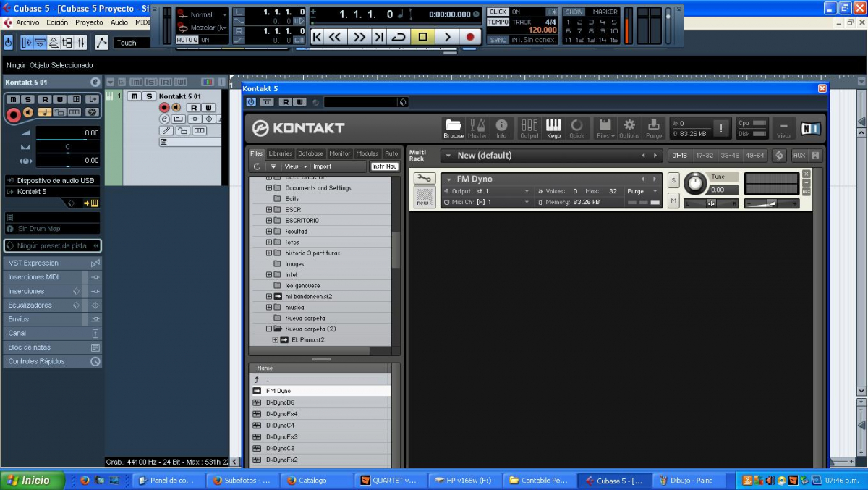Expand 'El. Piano.sf2' tree item
Image resolution: width=868 pixels, height=490 pixels.
tap(276, 339)
